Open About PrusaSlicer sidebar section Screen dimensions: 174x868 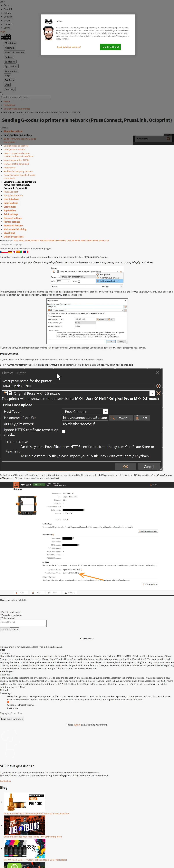[13, 131]
